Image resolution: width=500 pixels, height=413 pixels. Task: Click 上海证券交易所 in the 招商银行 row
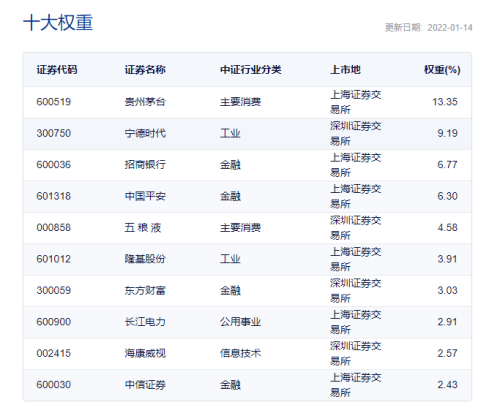tap(356, 165)
